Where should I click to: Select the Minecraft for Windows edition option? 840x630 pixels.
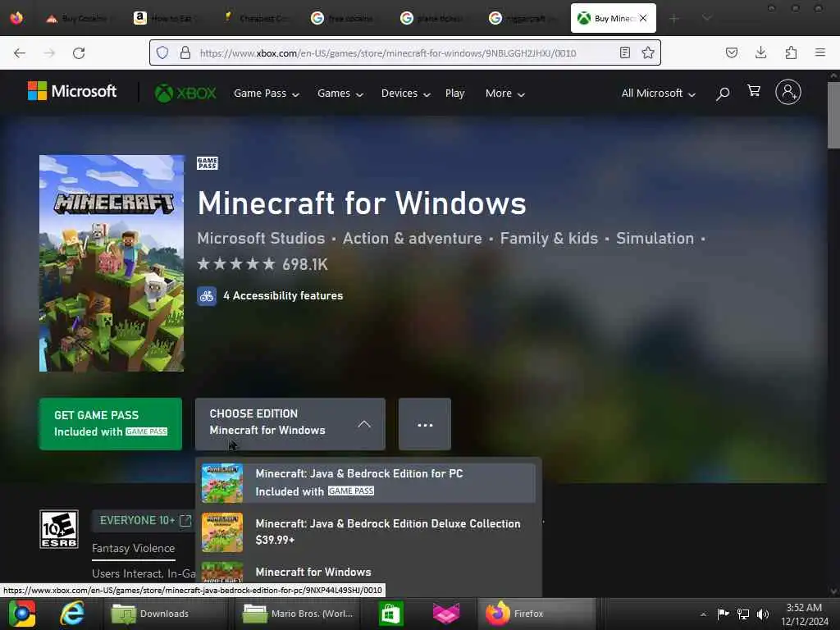pyautogui.click(x=368, y=572)
